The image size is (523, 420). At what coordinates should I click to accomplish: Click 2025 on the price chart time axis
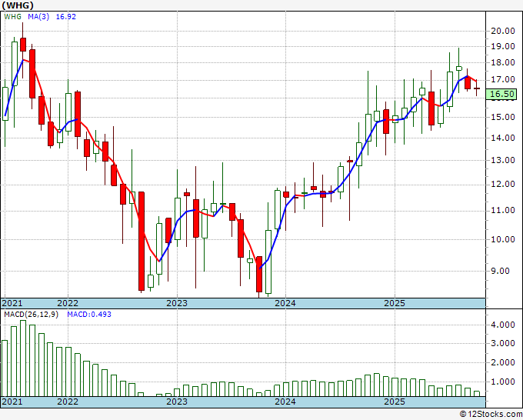(x=395, y=303)
